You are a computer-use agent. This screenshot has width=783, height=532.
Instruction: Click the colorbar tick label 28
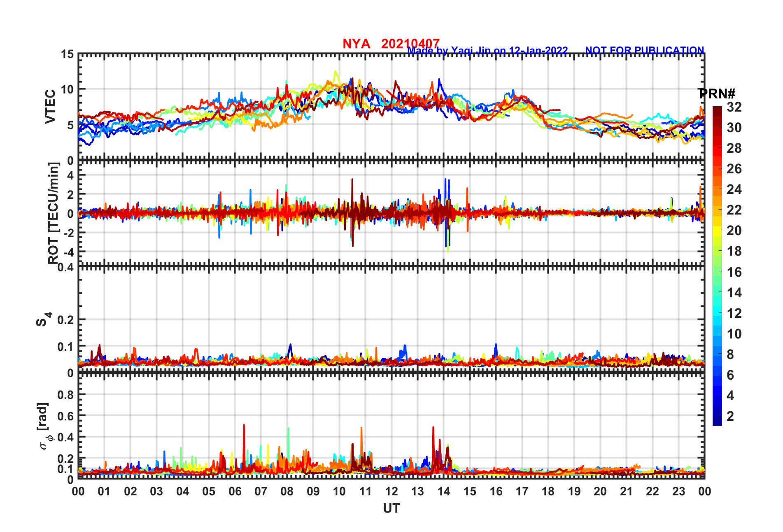click(x=734, y=148)
